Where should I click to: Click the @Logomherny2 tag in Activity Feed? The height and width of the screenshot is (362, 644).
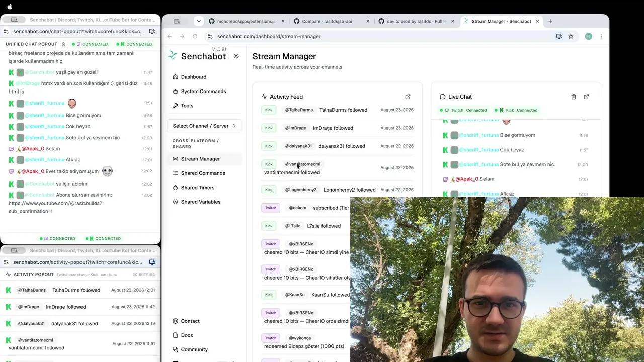click(x=301, y=190)
